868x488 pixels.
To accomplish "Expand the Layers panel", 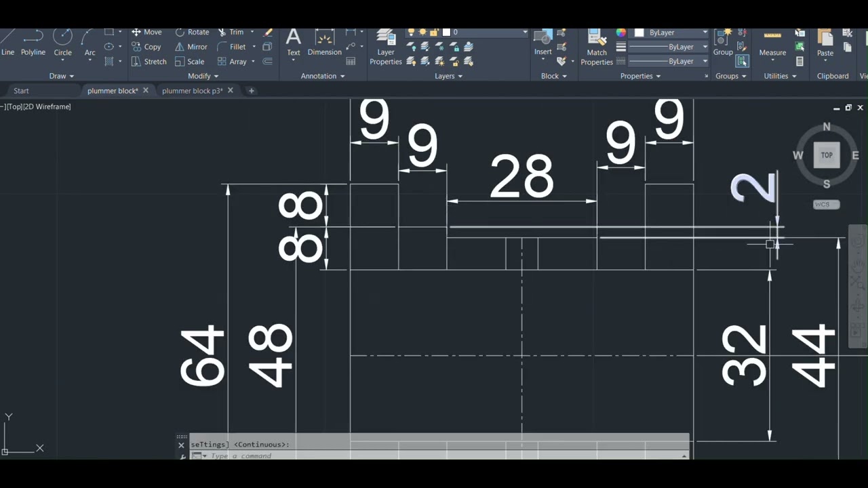I will click(x=448, y=76).
